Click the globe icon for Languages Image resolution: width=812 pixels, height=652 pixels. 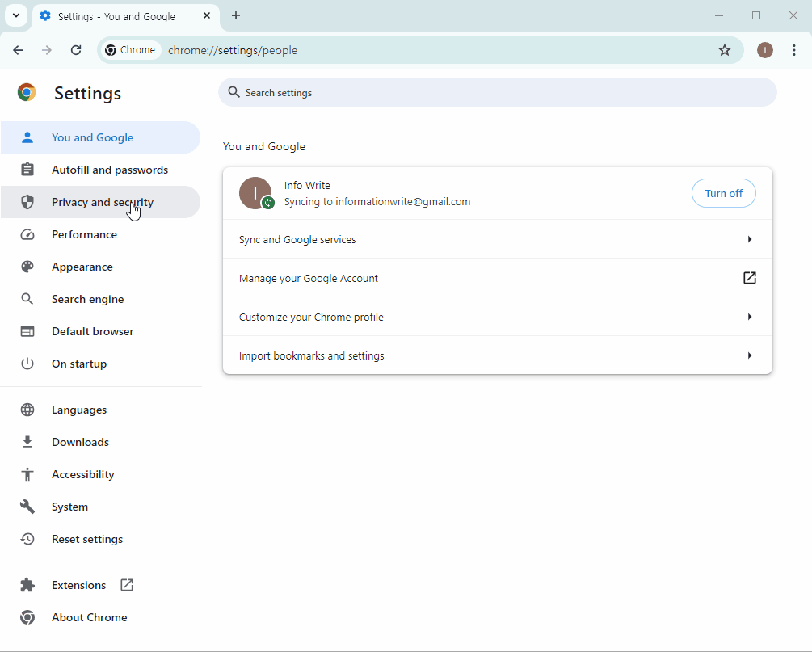[x=27, y=410]
